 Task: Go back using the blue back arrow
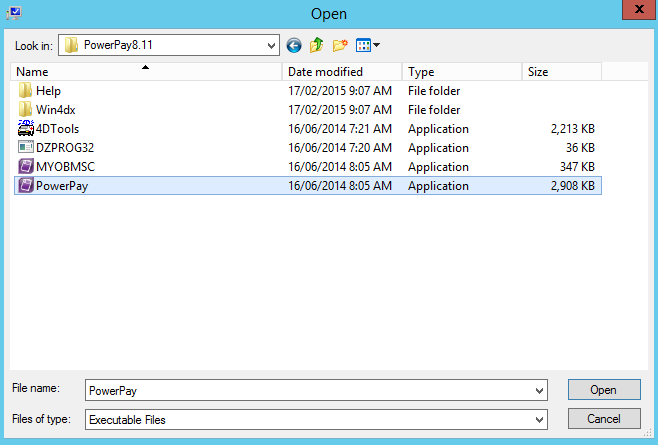point(294,45)
